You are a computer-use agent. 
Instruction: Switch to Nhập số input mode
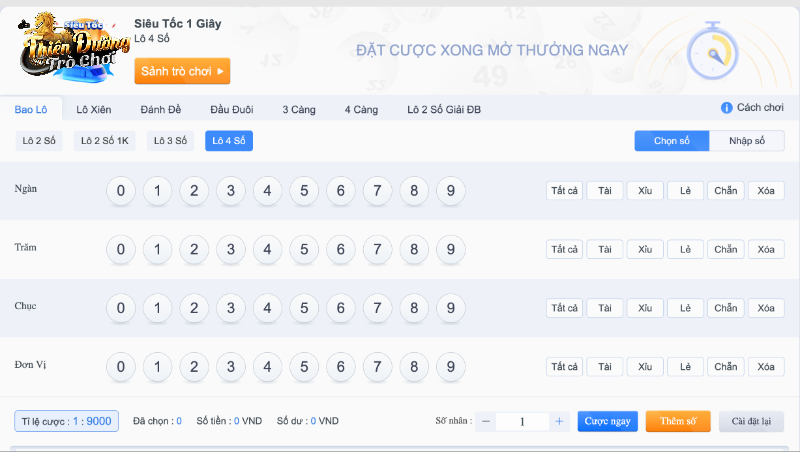(x=747, y=141)
